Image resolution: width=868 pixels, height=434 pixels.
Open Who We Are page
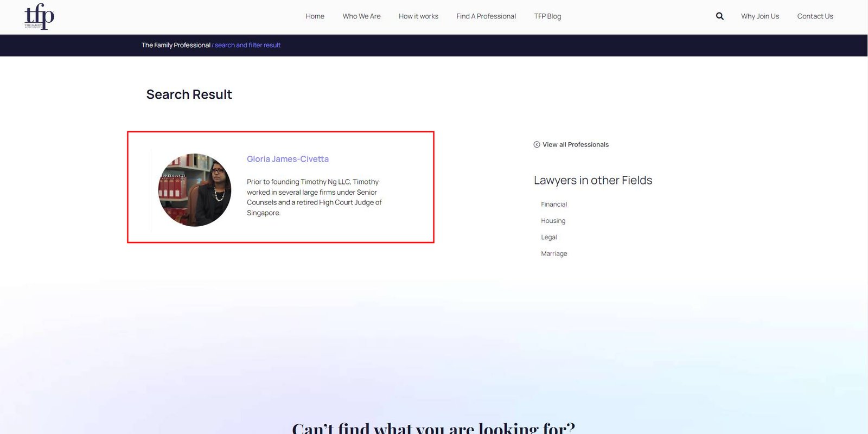pos(361,16)
